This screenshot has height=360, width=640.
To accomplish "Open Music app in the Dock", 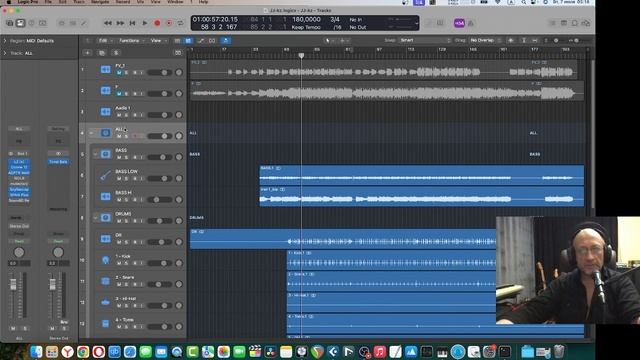I will 380,351.
